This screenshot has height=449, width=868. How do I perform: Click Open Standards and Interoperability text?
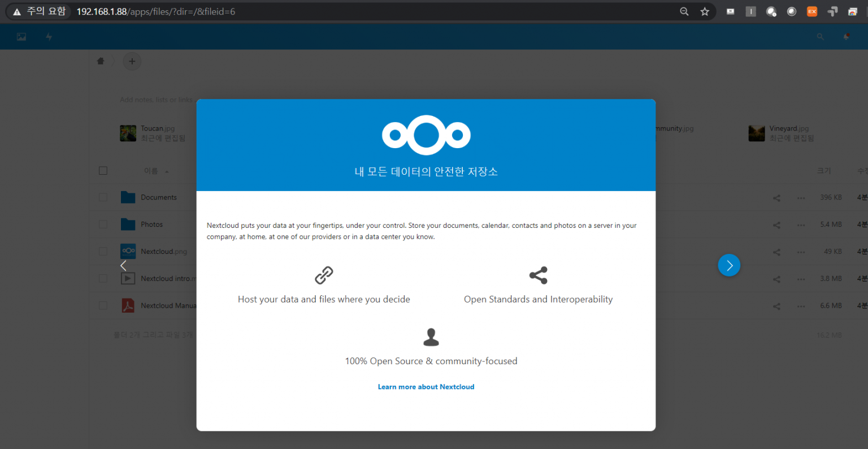pos(539,299)
